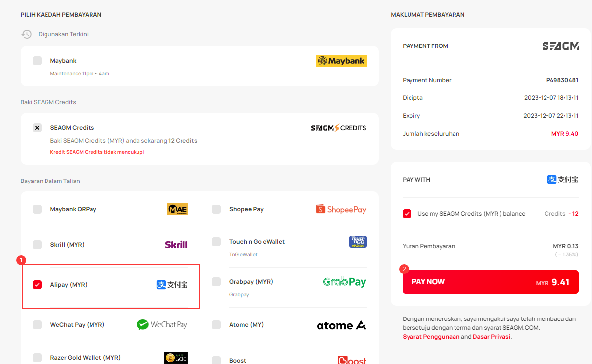Click the 'Maybank QRPay' label
The height and width of the screenshot is (364, 592).
73,209
